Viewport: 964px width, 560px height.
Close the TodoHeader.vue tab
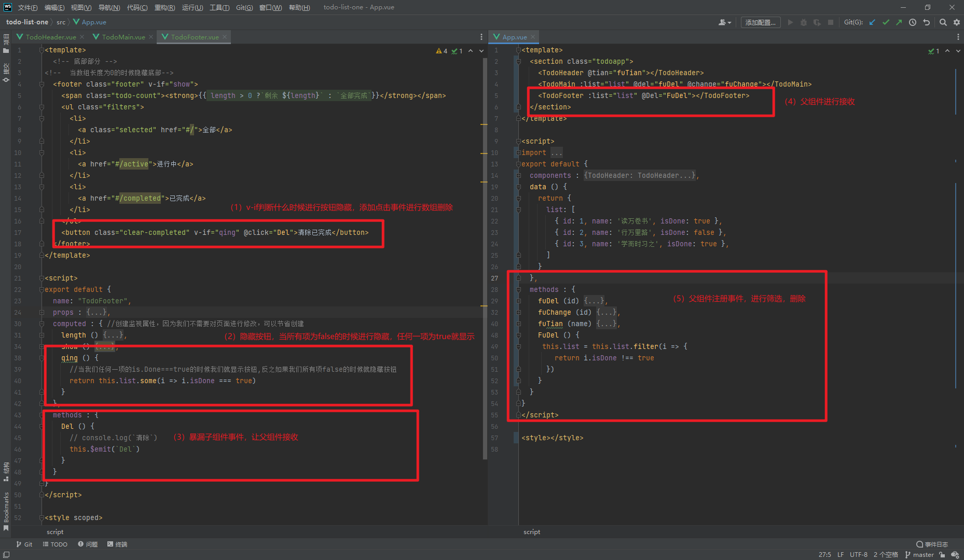click(82, 37)
